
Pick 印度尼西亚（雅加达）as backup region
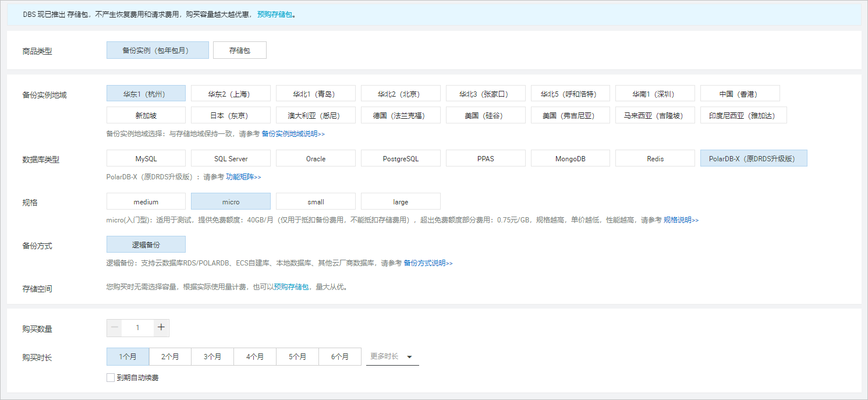(x=743, y=115)
